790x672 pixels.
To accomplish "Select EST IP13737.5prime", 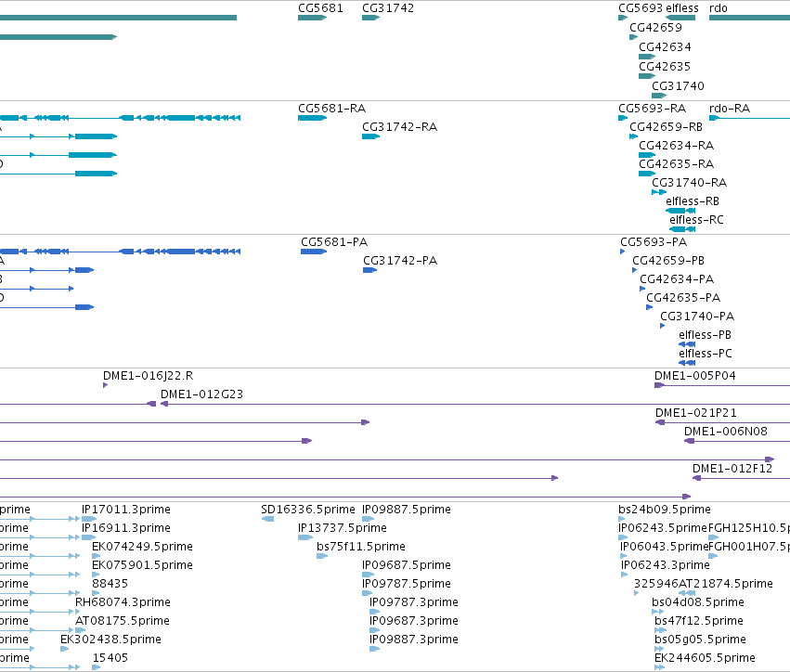I will [x=305, y=537].
